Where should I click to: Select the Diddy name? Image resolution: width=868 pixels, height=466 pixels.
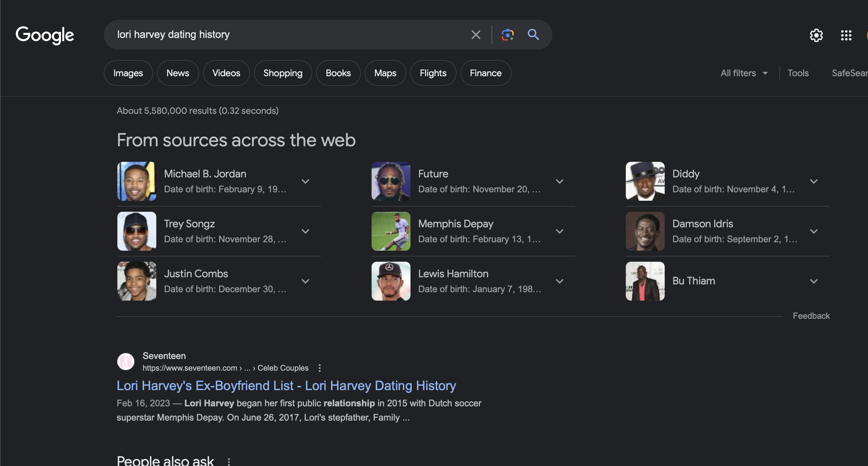tap(686, 174)
